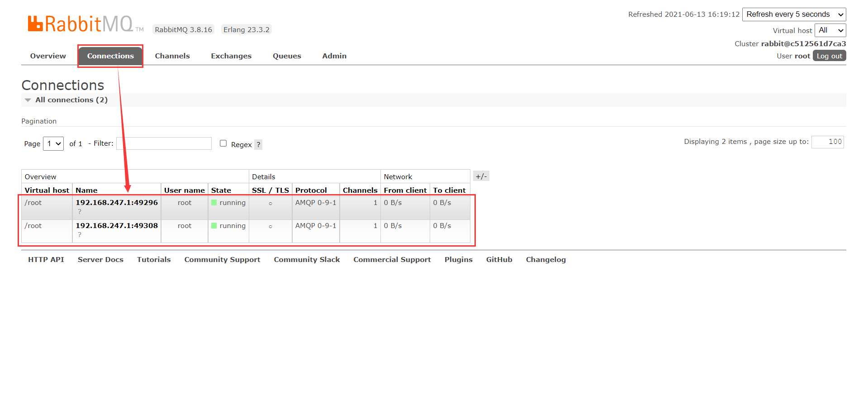Image resolution: width=868 pixels, height=405 pixels.
Task: Open the Plugins footer link
Action: pyautogui.click(x=458, y=260)
